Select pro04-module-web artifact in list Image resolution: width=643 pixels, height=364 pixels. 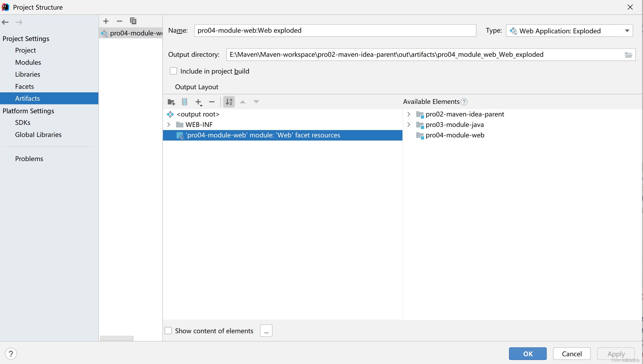point(131,33)
